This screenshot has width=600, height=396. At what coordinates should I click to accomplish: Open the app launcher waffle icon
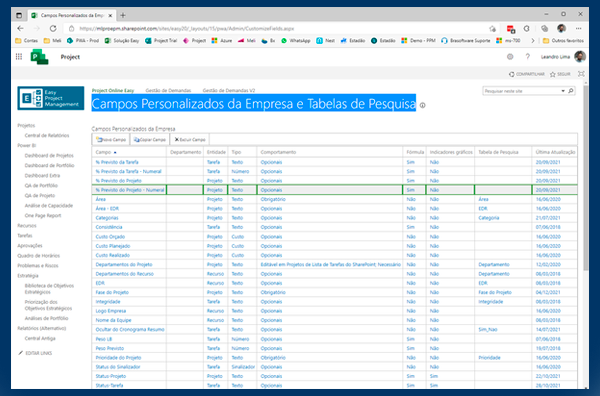(x=19, y=57)
